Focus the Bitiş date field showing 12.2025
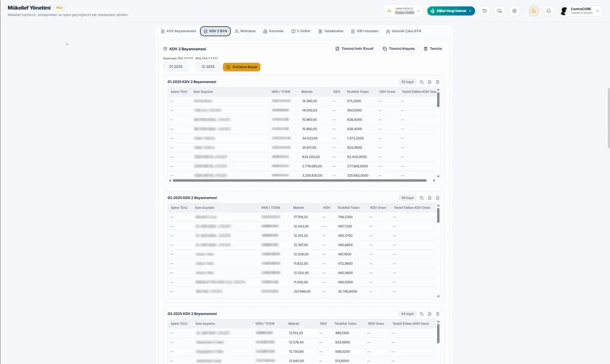Image resolution: width=610 pixels, height=364 pixels. point(208,67)
